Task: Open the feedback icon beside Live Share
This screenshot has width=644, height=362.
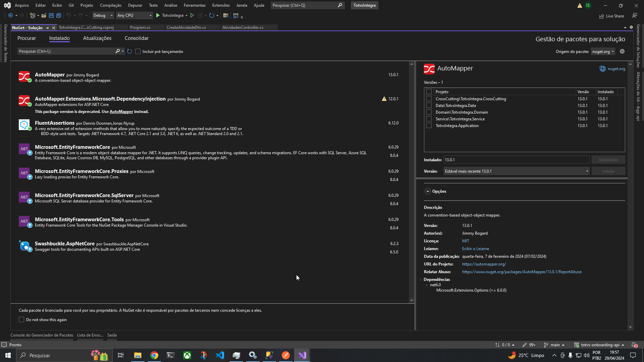Action: 635,16
